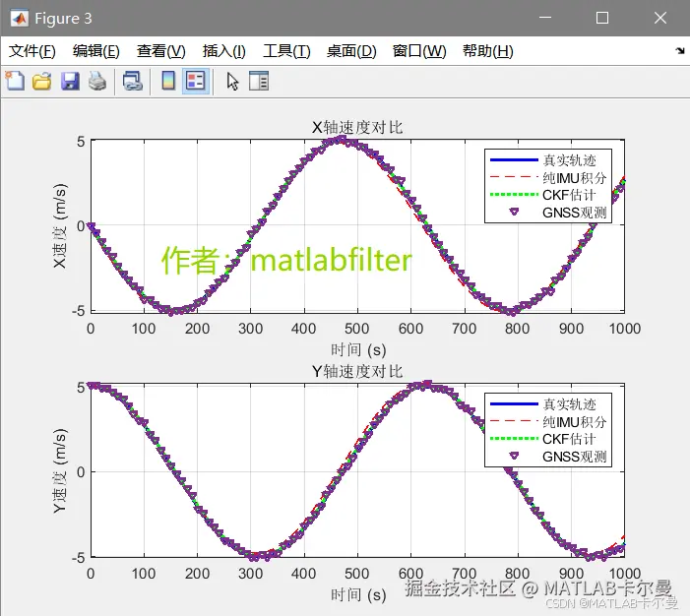Click GNSS观测 in the top legend
Viewport: 690px width, 616px height.
[575, 213]
